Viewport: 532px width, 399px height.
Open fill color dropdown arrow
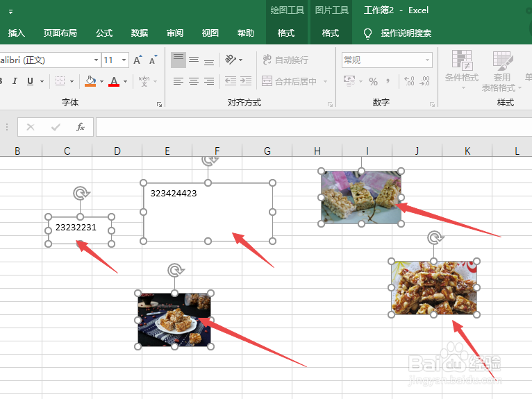tap(101, 81)
